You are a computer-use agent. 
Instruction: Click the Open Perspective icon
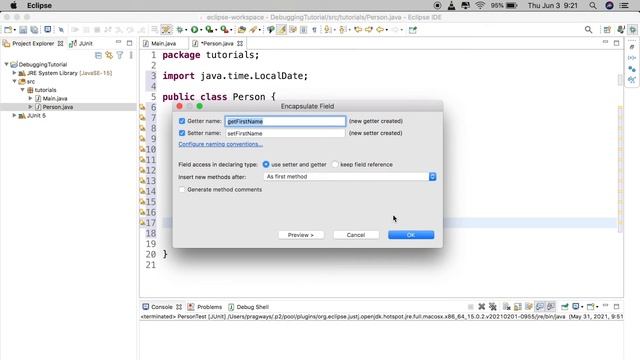[607, 29]
